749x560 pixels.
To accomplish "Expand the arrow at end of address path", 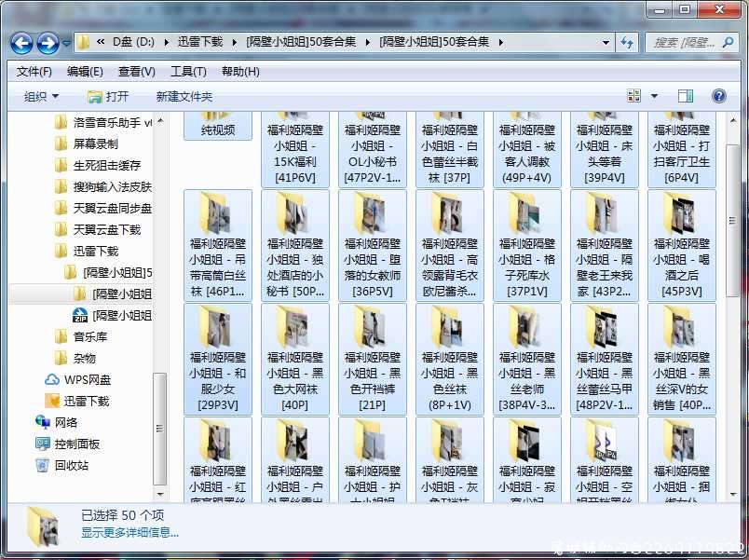I will click(x=501, y=42).
